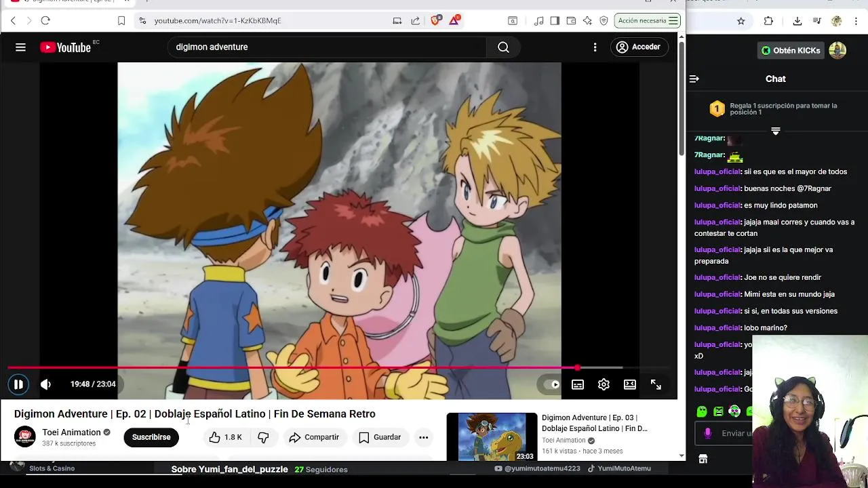Open the VPN shield icon in toolbar
Viewport: 868px width, 488px height.
pyautogui.click(x=604, y=20)
